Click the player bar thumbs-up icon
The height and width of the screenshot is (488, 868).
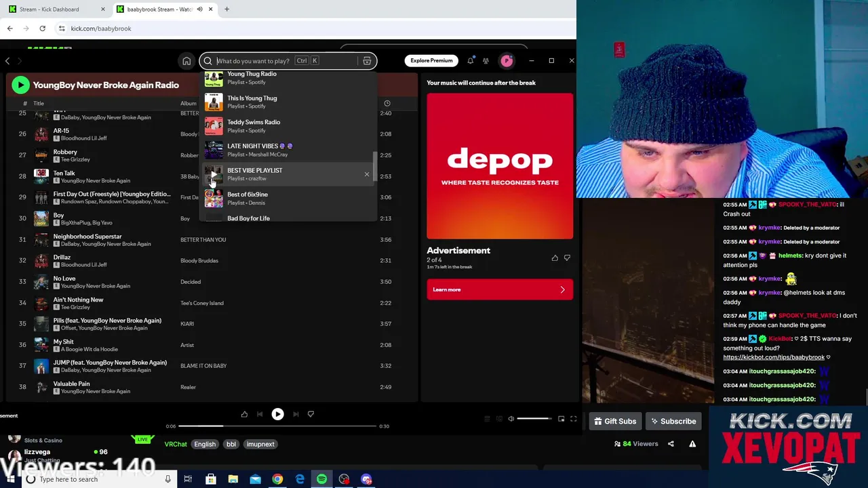click(x=244, y=414)
